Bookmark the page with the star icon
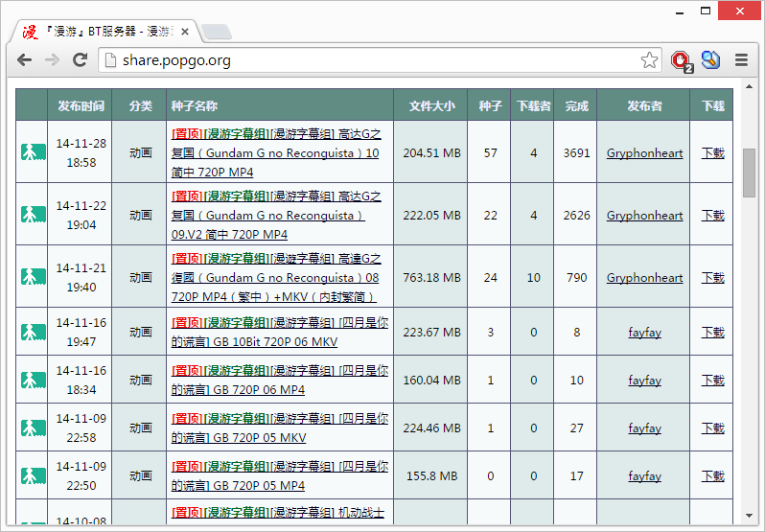Image resolution: width=765 pixels, height=532 pixels. pyautogui.click(x=649, y=60)
